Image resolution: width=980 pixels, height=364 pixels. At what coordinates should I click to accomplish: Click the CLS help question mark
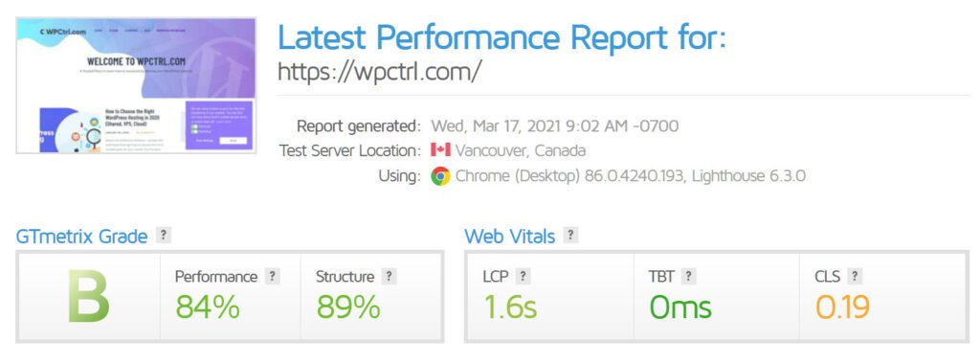click(855, 277)
